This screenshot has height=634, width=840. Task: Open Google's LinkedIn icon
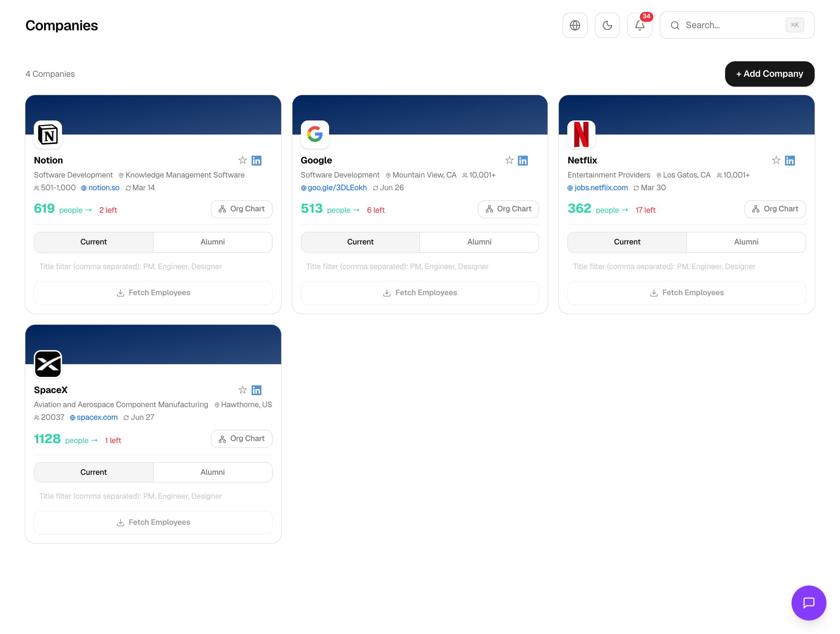coord(523,161)
